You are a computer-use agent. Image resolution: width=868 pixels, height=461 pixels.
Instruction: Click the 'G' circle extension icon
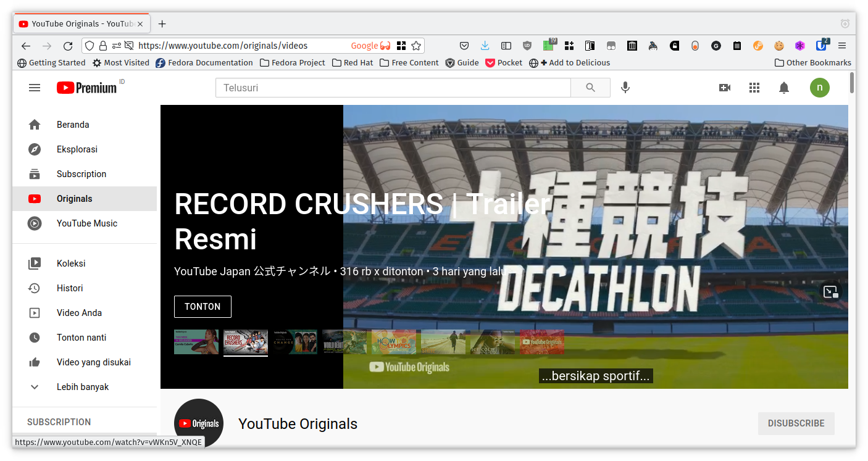[716, 46]
